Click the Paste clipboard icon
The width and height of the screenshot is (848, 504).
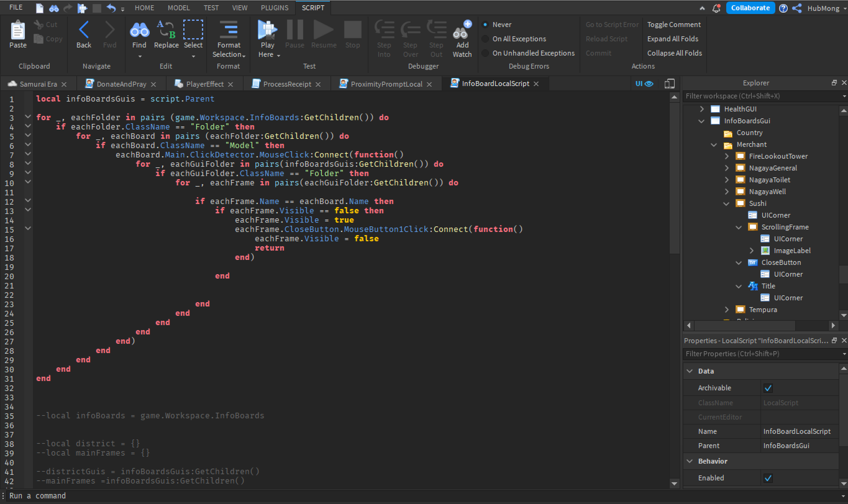pos(18,30)
